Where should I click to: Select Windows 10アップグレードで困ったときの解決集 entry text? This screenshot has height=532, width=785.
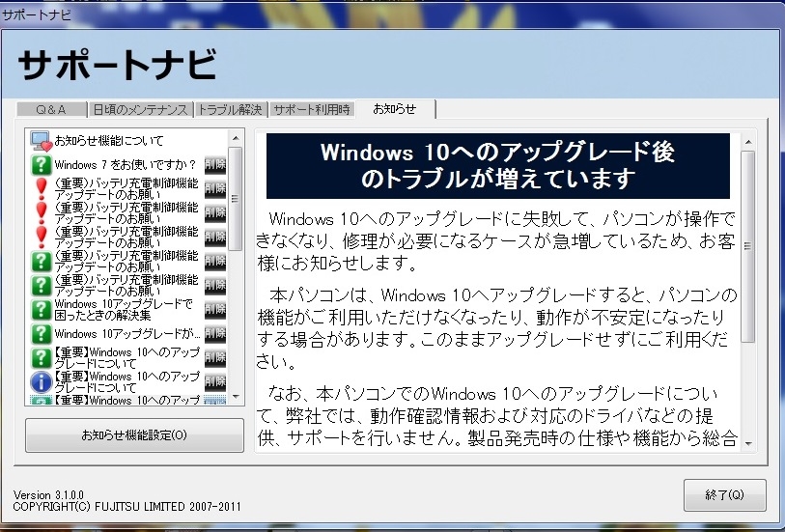(x=124, y=310)
